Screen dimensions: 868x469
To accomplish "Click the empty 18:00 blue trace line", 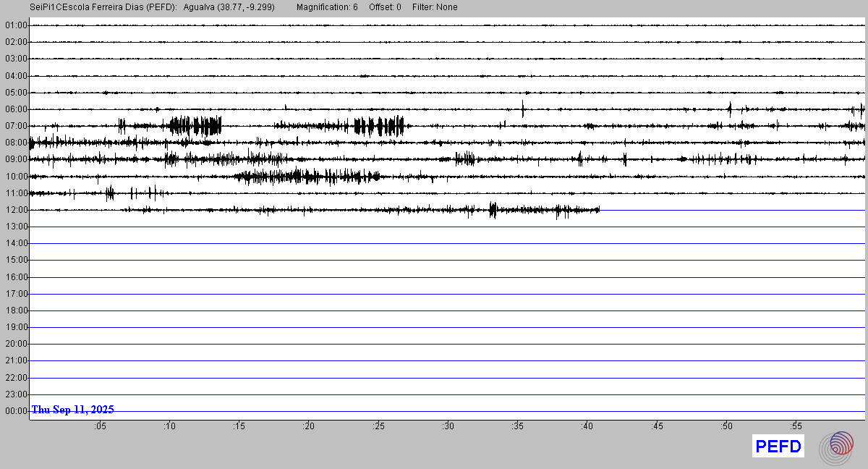I will tap(434, 310).
